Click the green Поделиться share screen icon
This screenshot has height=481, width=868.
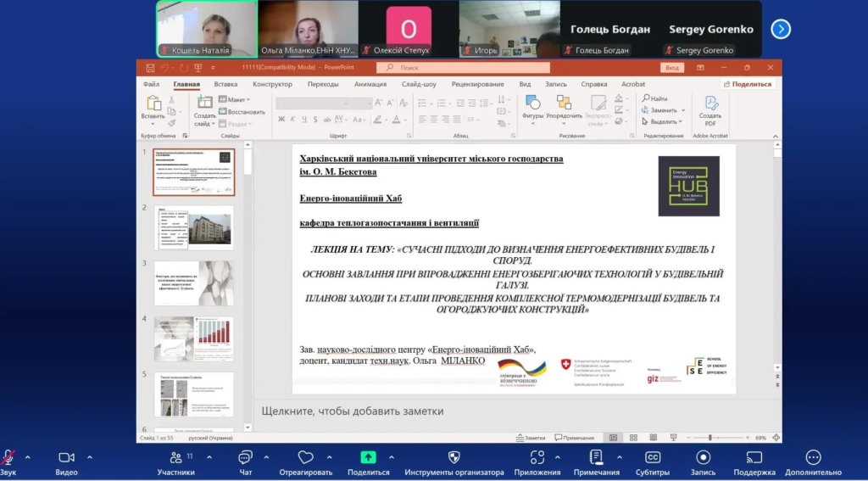pos(368,457)
